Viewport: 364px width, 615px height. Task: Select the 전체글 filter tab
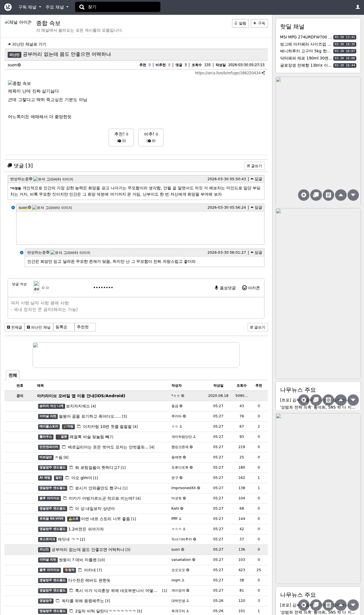point(15,327)
